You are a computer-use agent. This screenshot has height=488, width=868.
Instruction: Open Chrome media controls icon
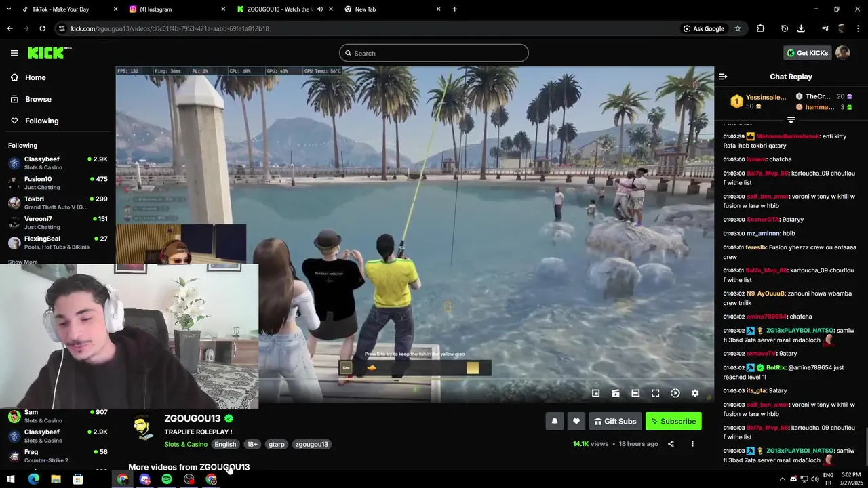pyautogui.click(x=825, y=28)
